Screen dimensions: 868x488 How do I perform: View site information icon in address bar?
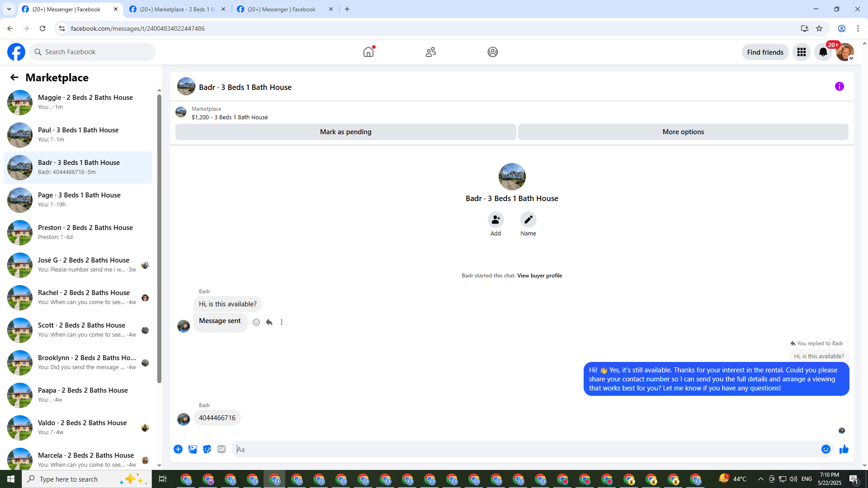point(62,28)
